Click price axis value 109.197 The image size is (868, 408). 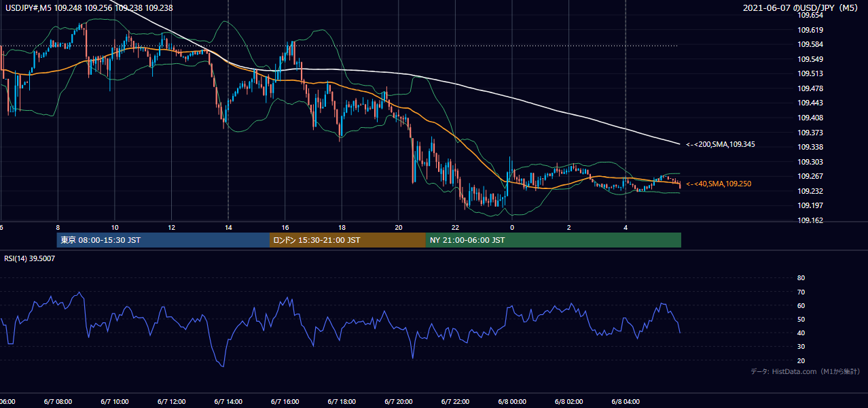click(x=811, y=205)
